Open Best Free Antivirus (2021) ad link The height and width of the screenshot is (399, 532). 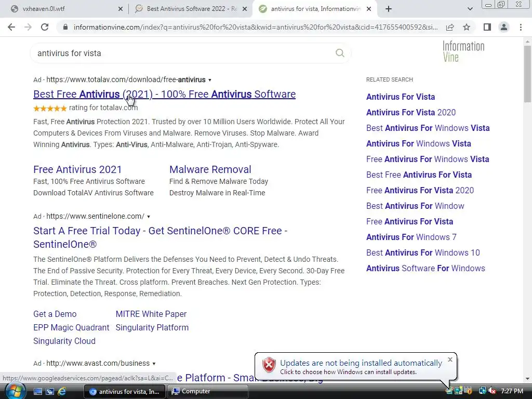pos(164,94)
